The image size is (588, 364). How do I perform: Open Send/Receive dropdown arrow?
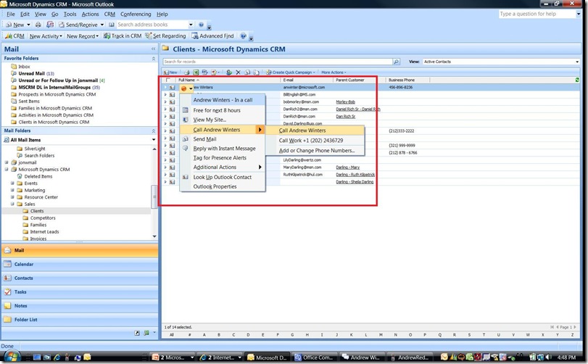point(102,25)
